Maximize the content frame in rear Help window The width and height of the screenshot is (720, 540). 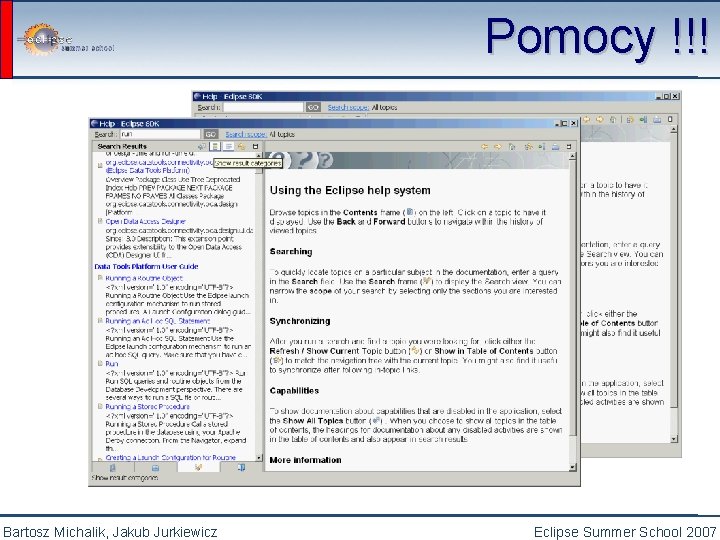670,119
